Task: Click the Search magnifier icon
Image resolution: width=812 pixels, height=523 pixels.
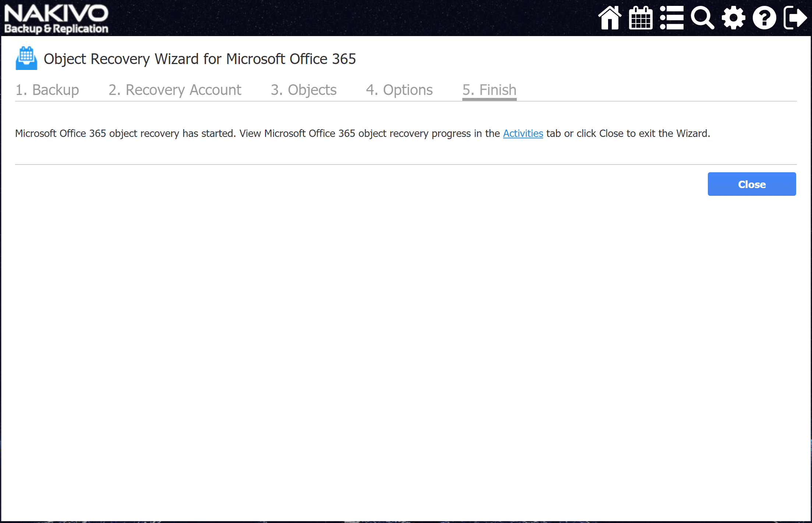Action: pos(702,18)
